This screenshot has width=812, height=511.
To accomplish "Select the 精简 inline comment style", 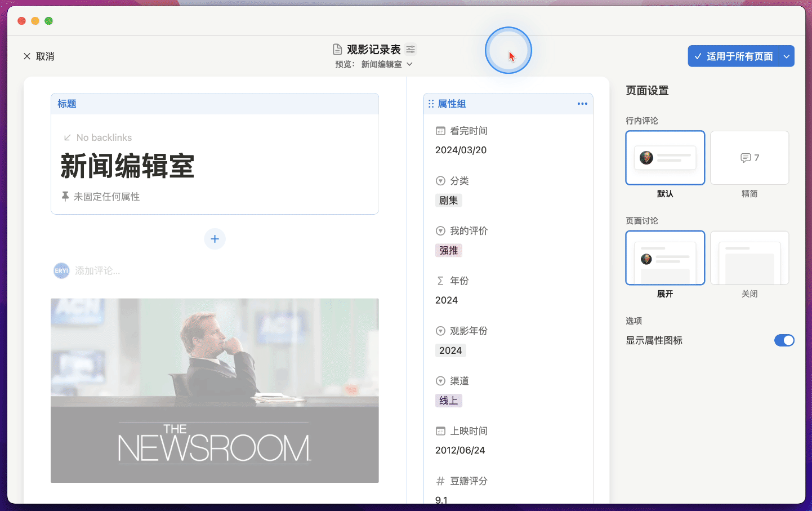I will [x=749, y=158].
